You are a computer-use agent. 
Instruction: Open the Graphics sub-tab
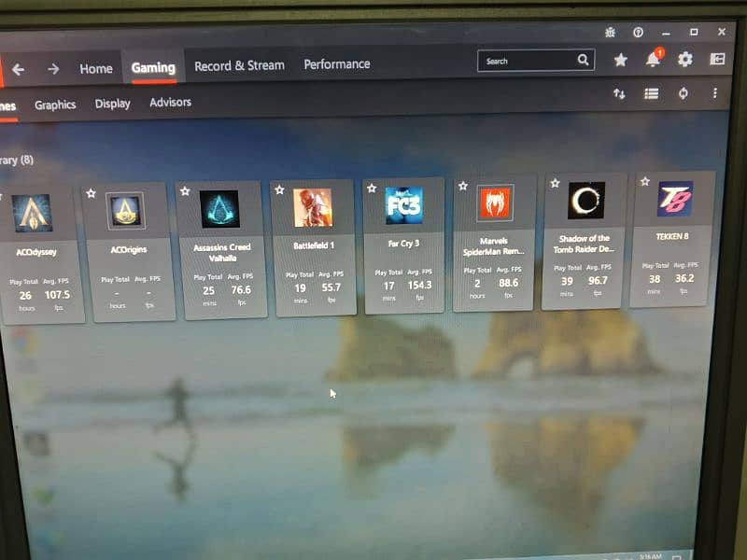pos(55,105)
